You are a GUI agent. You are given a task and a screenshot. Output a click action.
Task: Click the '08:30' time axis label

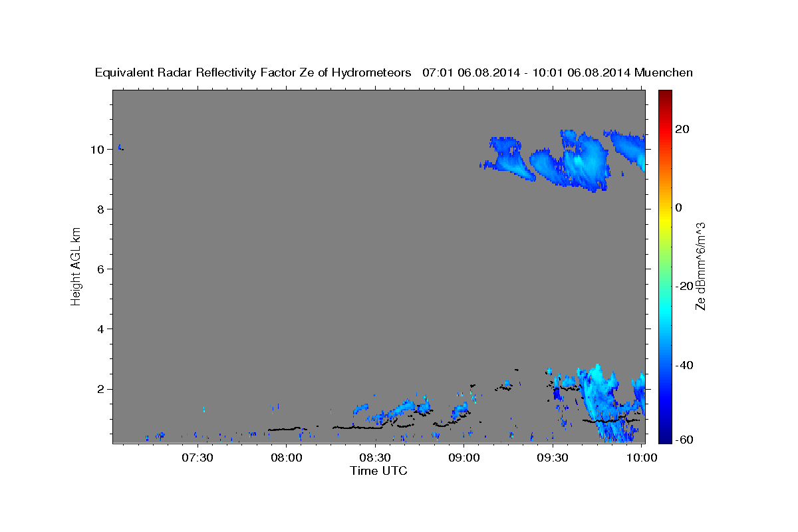tap(375, 458)
